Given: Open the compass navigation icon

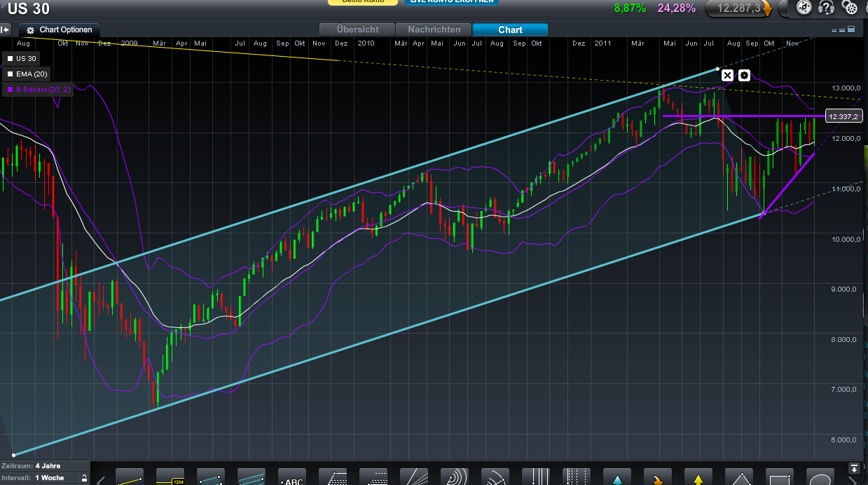Looking at the screenshot, I should 804,7.
